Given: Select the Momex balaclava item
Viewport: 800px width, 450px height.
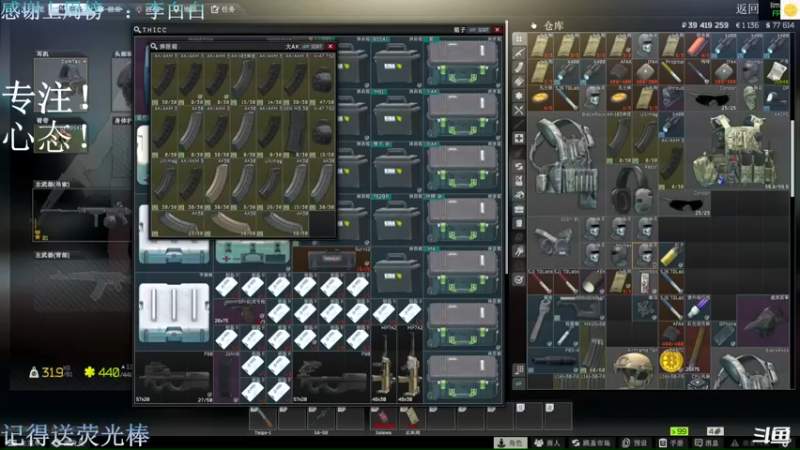Looking at the screenshot, I should 749,72.
